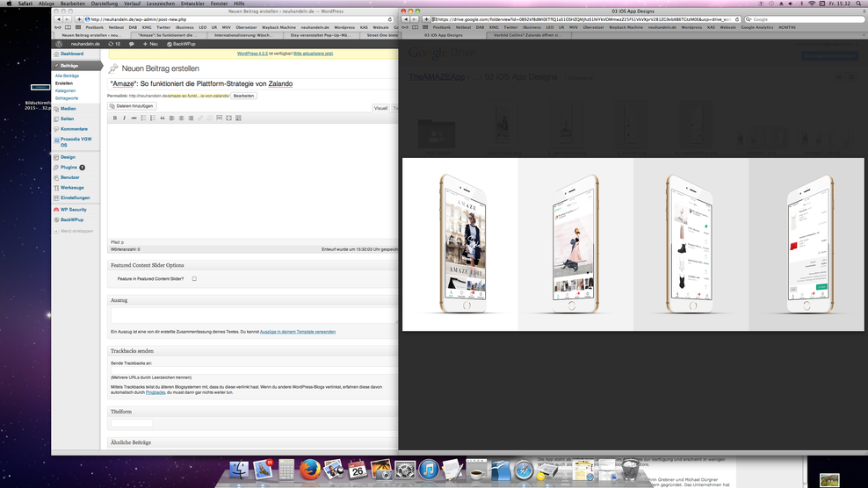This screenshot has height=488, width=868.
Task: Open WP Security in WordPress sidebar
Action: click(x=74, y=210)
